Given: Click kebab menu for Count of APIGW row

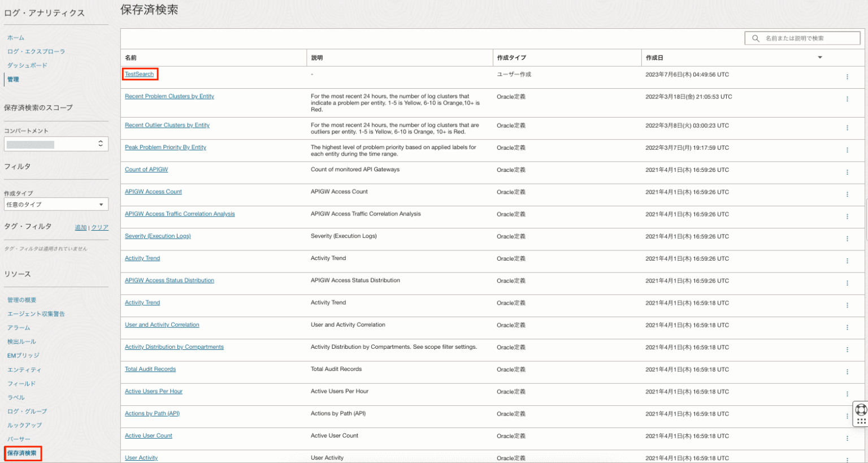Looking at the screenshot, I should tap(847, 172).
